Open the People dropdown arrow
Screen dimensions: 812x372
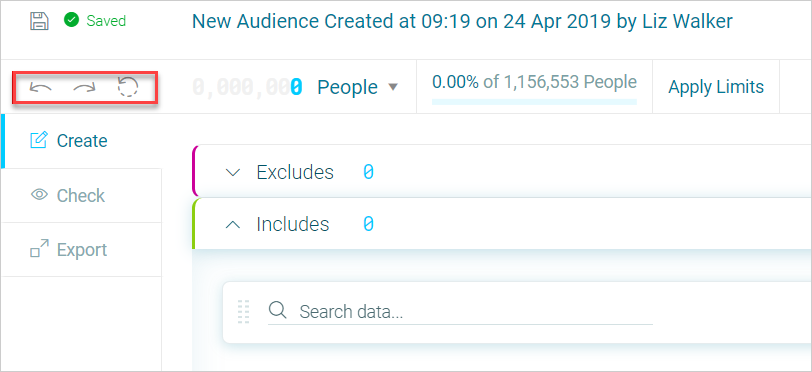393,87
